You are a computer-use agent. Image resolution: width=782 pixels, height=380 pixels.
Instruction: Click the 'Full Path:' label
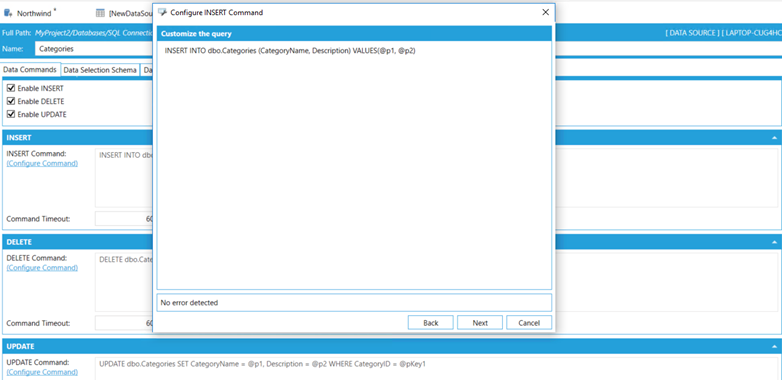click(17, 33)
